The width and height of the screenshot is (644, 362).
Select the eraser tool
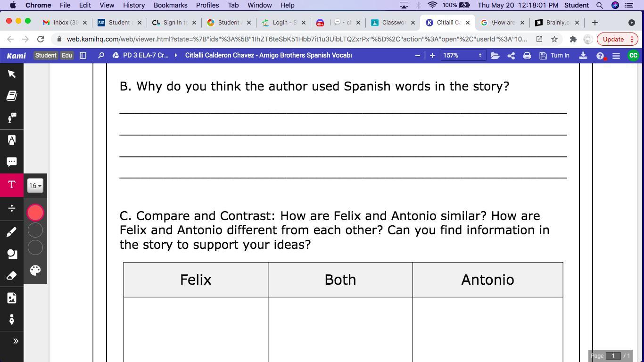12,276
